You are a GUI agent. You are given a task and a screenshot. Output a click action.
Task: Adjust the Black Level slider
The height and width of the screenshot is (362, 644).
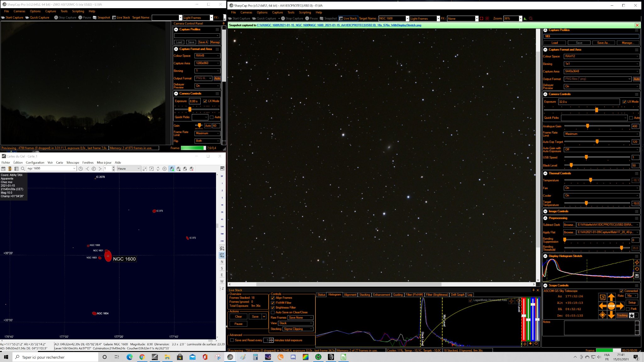tap(571, 165)
